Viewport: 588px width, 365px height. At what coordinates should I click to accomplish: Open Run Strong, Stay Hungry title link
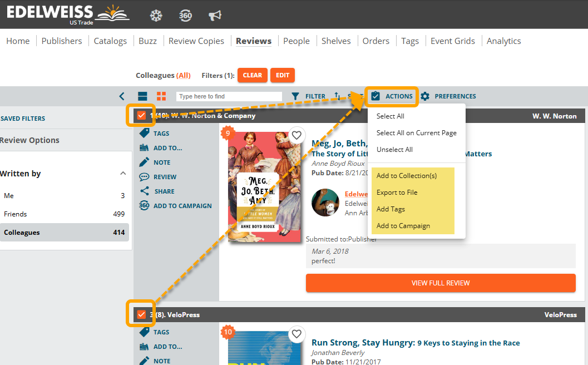(416, 343)
